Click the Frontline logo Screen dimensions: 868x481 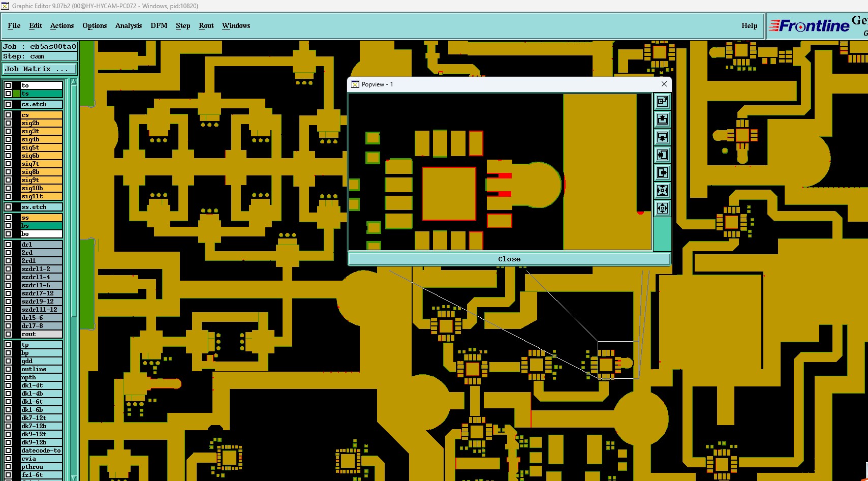point(809,25)
